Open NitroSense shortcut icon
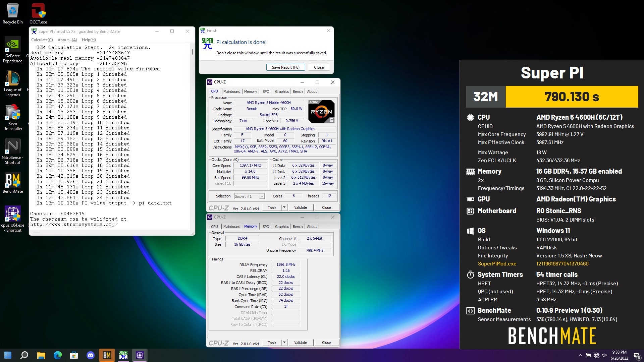 pyautogui.click(x=13, y=152)
